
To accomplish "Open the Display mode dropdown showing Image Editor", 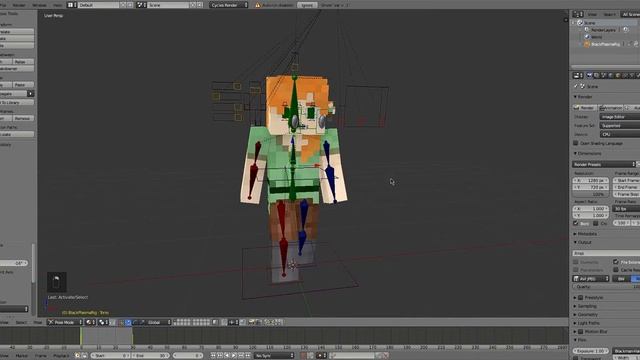I will pyautogui.click(x=620, y=117).
